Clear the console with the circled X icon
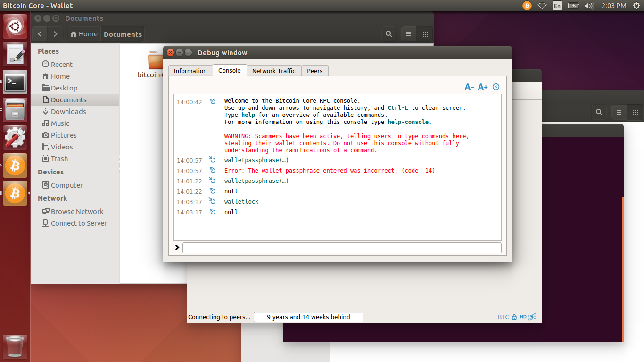This screenshot has width=644, height=362. [x=496, y=87]
